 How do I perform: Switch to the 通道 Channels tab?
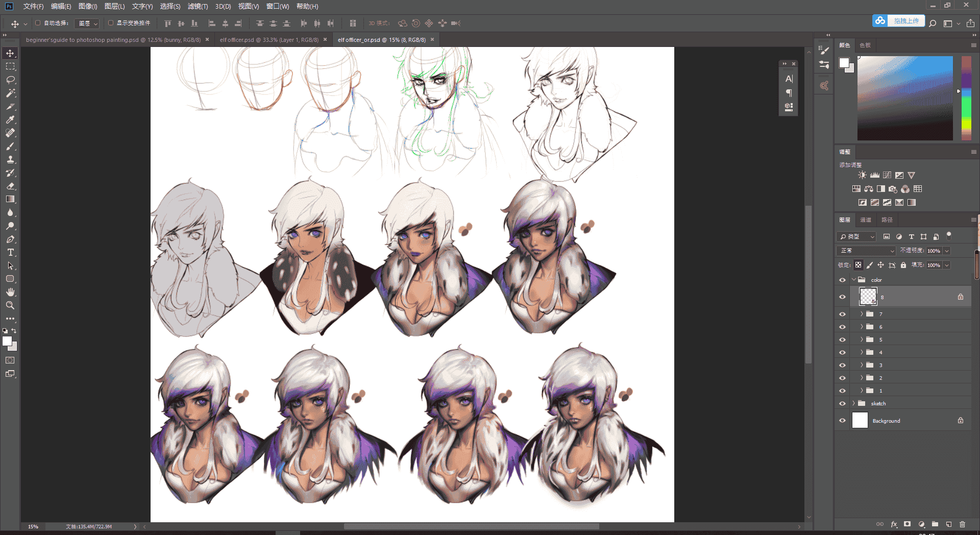coord(866,220)
